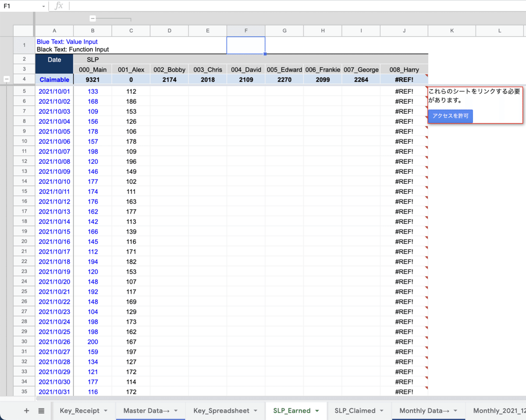Image resolution: width=526 pixels, height=420 pixels.
Task: Click the Blue Text: Value Input note
Action: pyautogui.click(x=67, y=42)
